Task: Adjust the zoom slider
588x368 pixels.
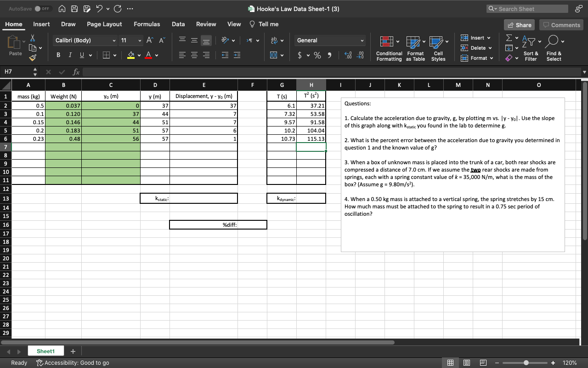Action: [526, 362]
